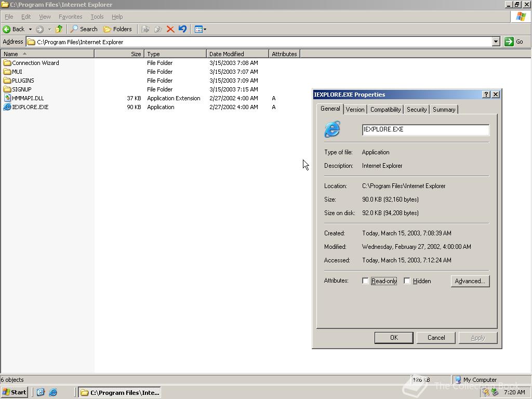Close the IEXPLORE.EXE Properties dialog
Image resolution: width=532 pixels, height=399 pixels.
point(496,95)
